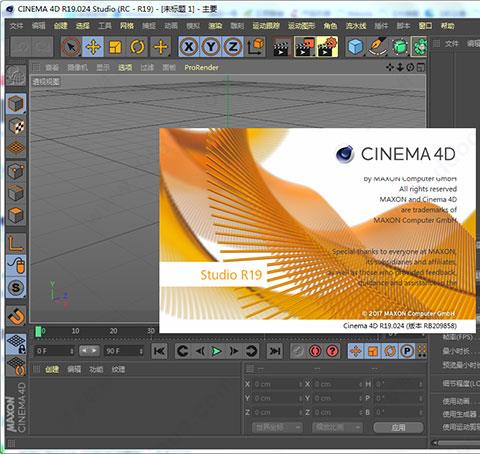The height and width of the screenshot is (454, 480).
Task: Select the Spline Pen tool icon
Action: 378,47
